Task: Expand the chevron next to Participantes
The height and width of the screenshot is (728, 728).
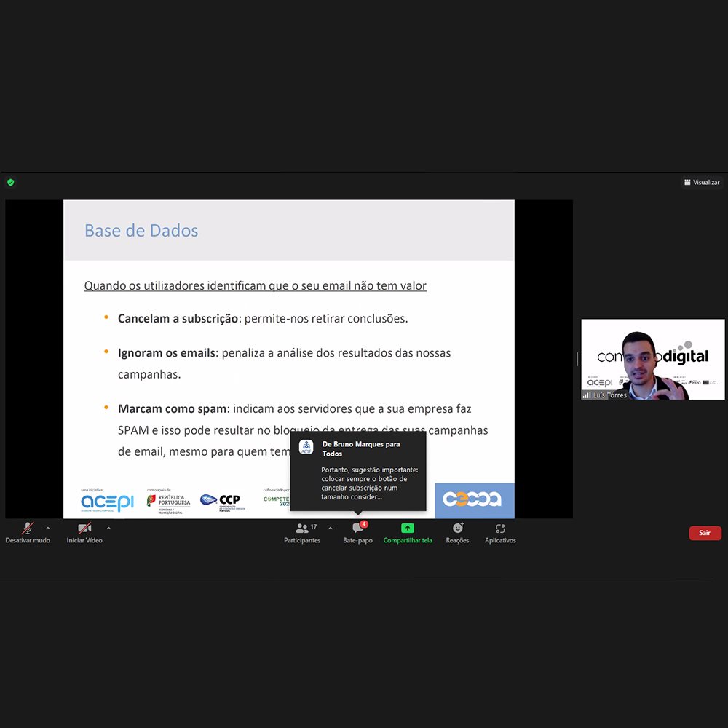Action: pyautogui.click(x=331, y=529)
